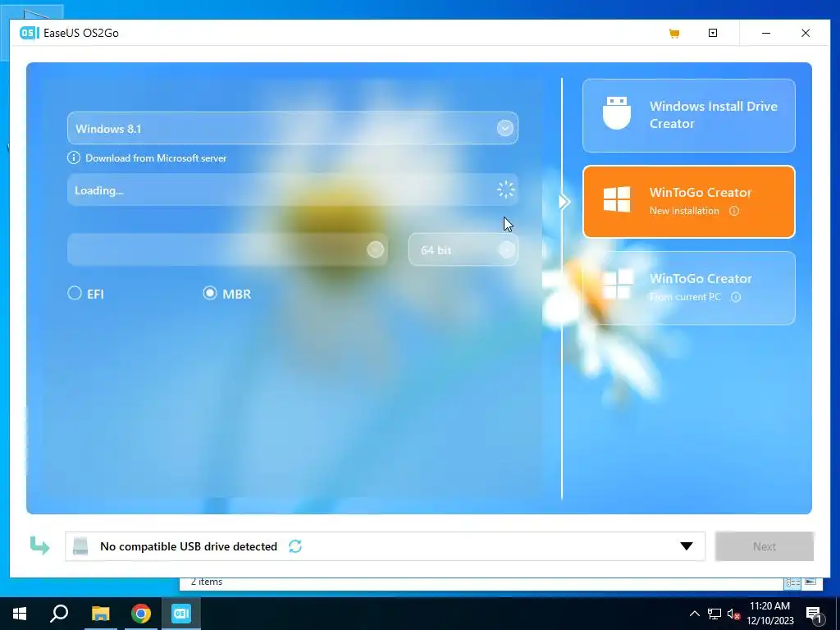Open the notification center icon
Viewport: 840px width, 630px height.
pos(815,614)
